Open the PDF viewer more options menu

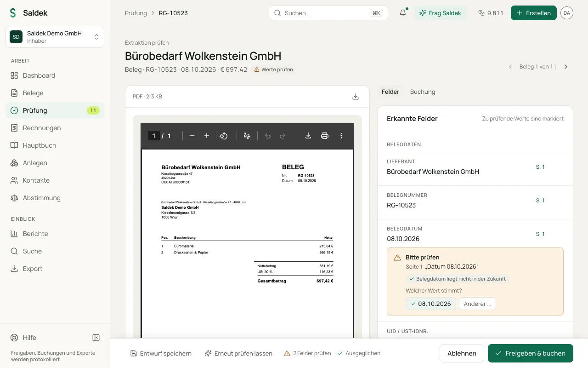tap(341, 136)
